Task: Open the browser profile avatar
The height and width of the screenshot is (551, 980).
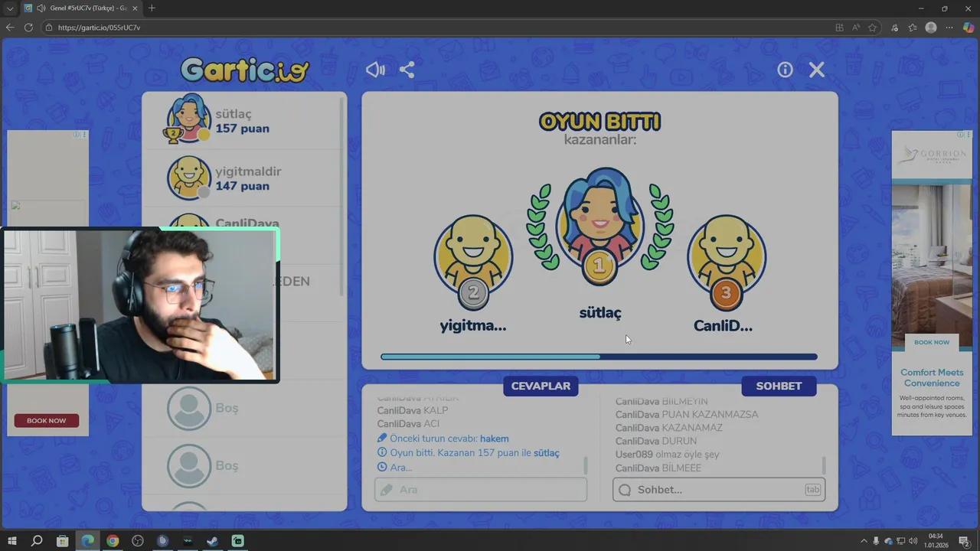Action: (931, 28)
